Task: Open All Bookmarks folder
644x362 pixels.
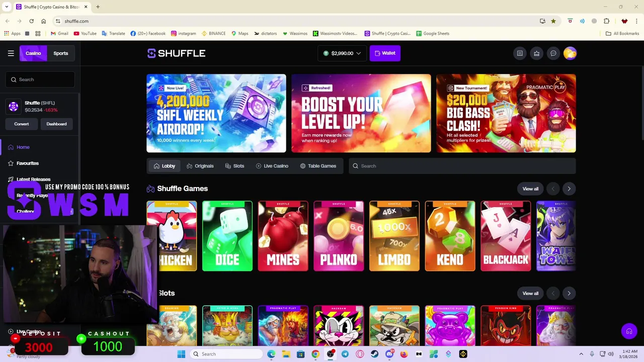Action: point(622,34)
